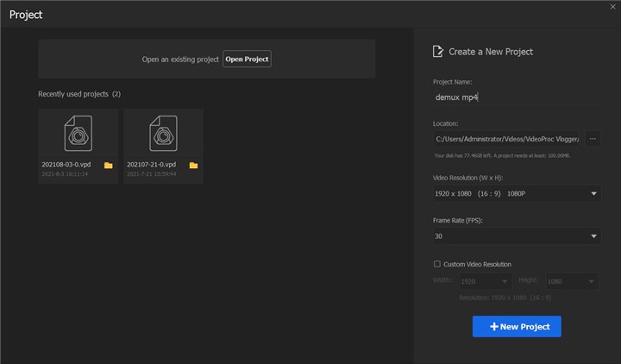
Task: Click the New Project button
Action: tap(517, 327)
